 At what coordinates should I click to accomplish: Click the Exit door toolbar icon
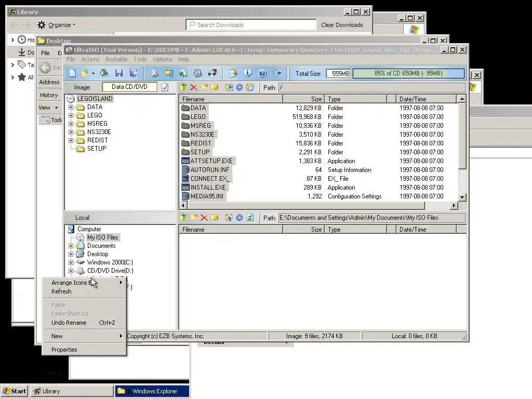coord(277,73)
